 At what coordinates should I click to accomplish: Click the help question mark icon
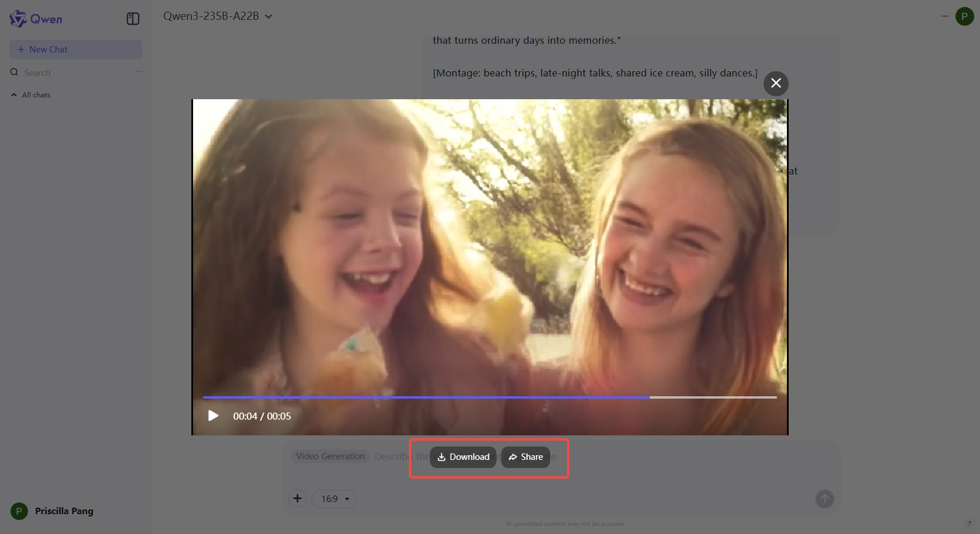point(970,523)
